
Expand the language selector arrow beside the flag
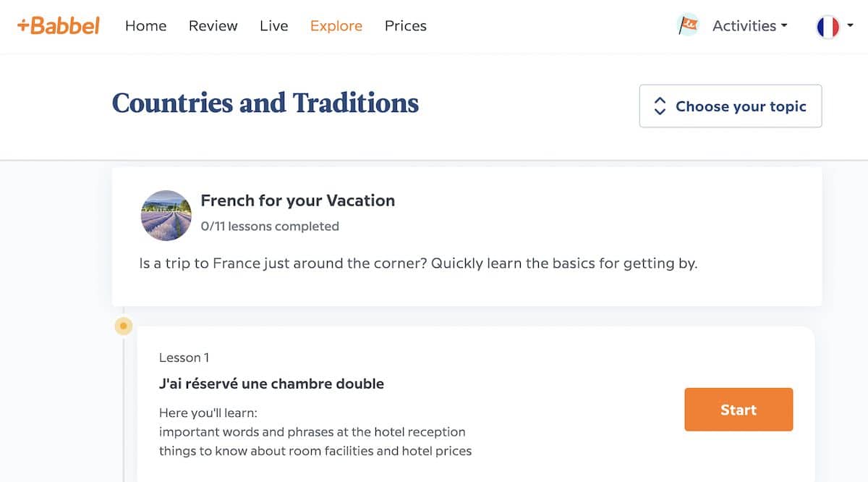850,26
